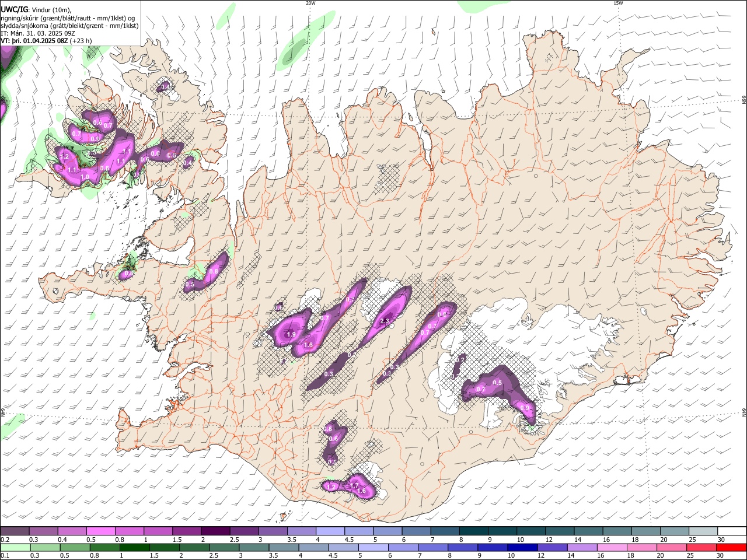Select the 1.0 precipitation value in the Westfjords
Viewport: 747px width, 560px height.
pos(85,177)
